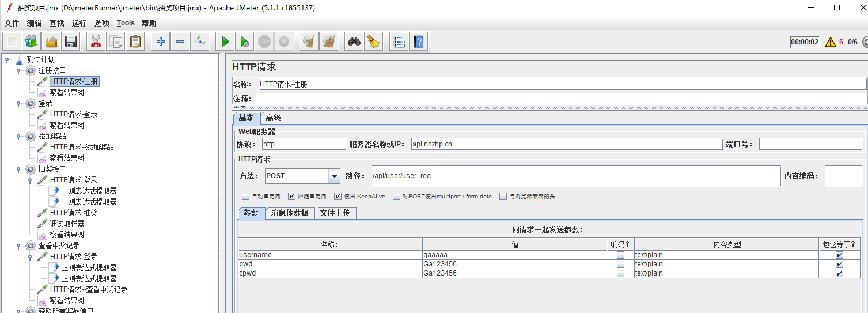
Task: Switch to the 高级 tab
Action: coord(274,118)
